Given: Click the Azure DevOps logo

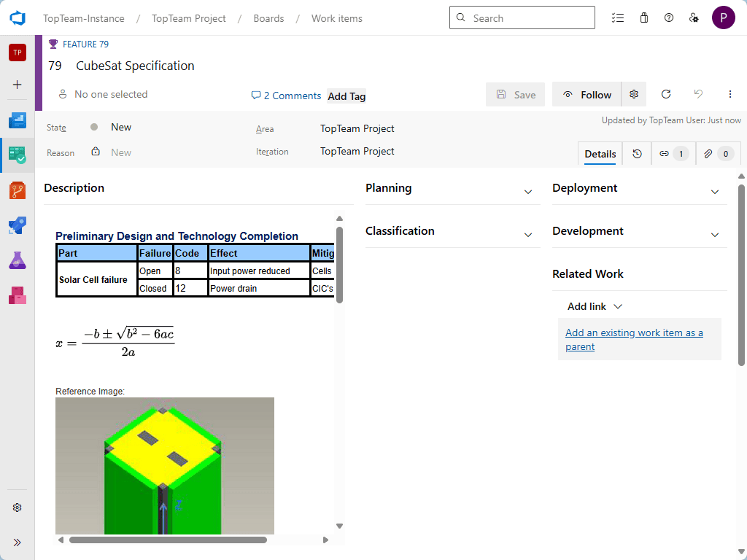Looking at the screenshot, I should coord(18,18).
